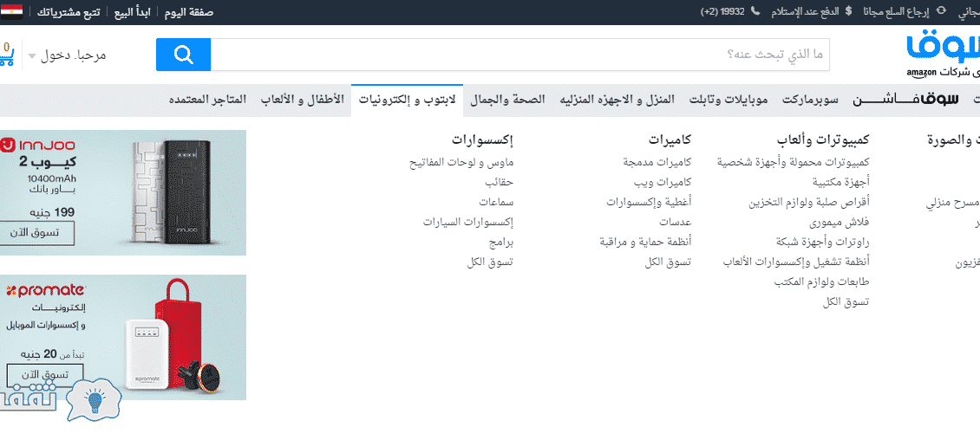
Task: Open the لابتوب و إلكترونيات menu tab
Action: pyautogui.click(x=407, y=100)
